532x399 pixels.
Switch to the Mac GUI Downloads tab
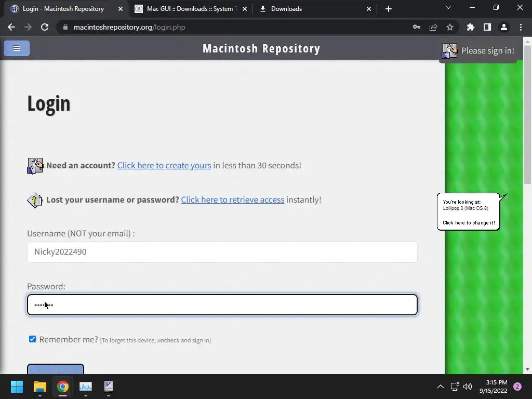(190, 9)
